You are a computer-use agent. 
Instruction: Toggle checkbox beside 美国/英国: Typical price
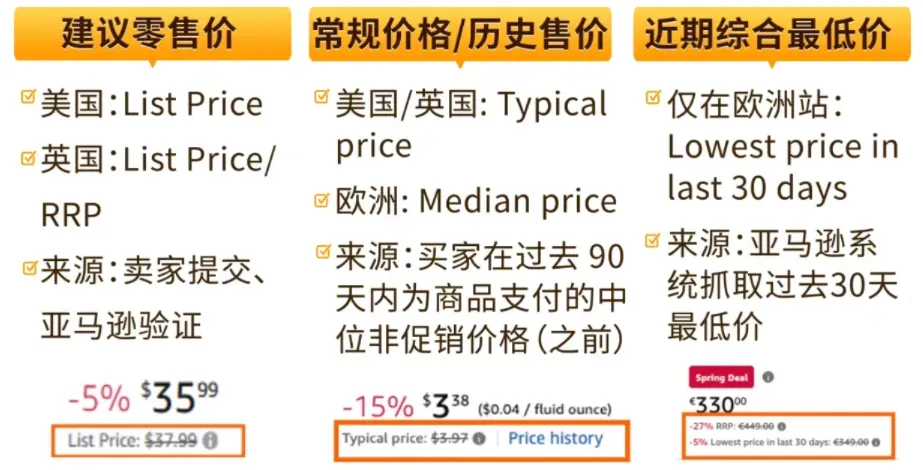(321, 97)
